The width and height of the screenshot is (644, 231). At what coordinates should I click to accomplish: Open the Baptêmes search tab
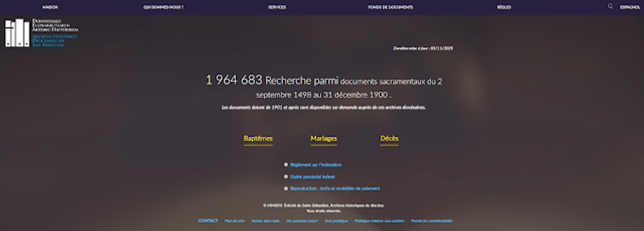258,139
